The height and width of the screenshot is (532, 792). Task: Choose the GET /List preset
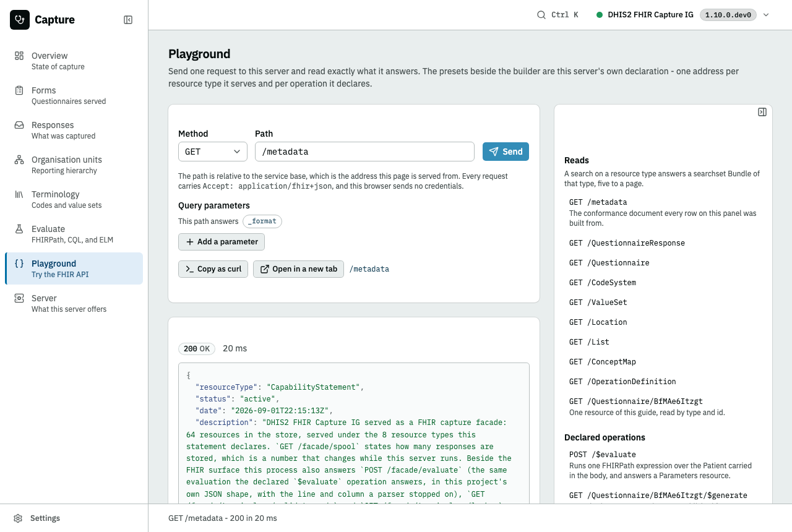coord(663,342)
